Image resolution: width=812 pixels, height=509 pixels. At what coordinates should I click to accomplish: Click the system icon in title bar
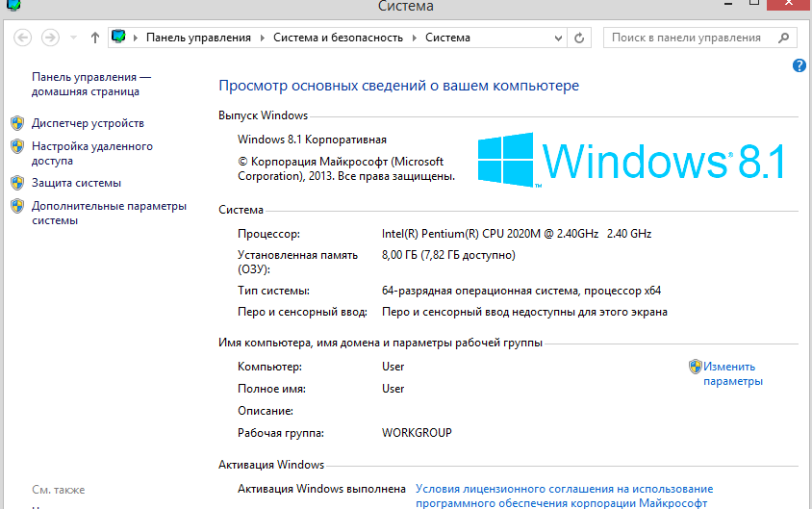(14, 6)
